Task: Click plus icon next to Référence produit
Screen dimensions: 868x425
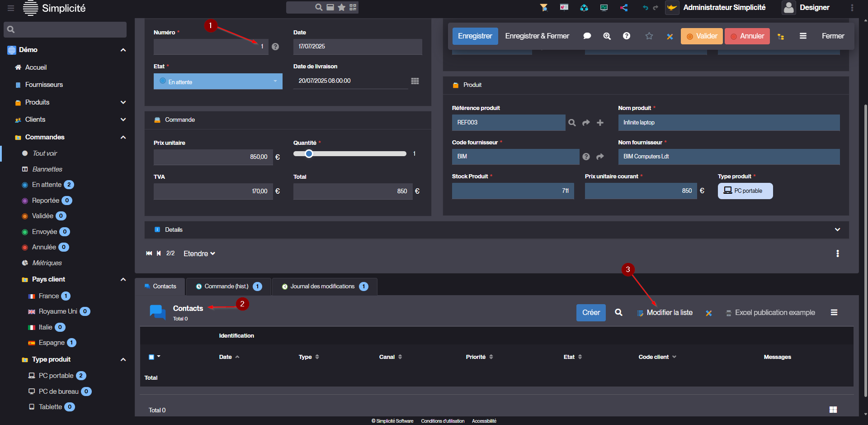Action: (600, 123)
